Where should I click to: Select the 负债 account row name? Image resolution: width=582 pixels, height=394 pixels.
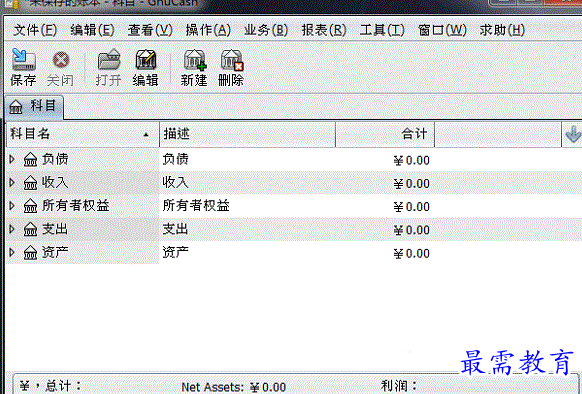(x=55, y=159)
